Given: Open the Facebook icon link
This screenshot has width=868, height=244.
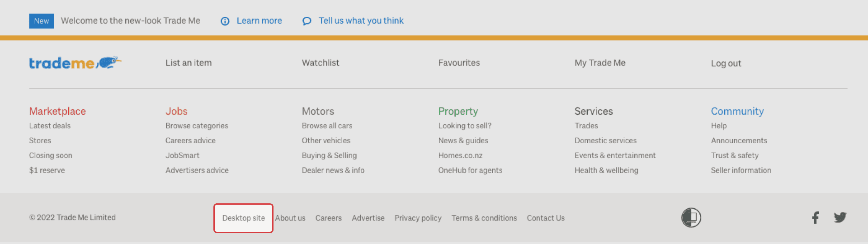Looking at the screenshot, I should tap(815, 218).
